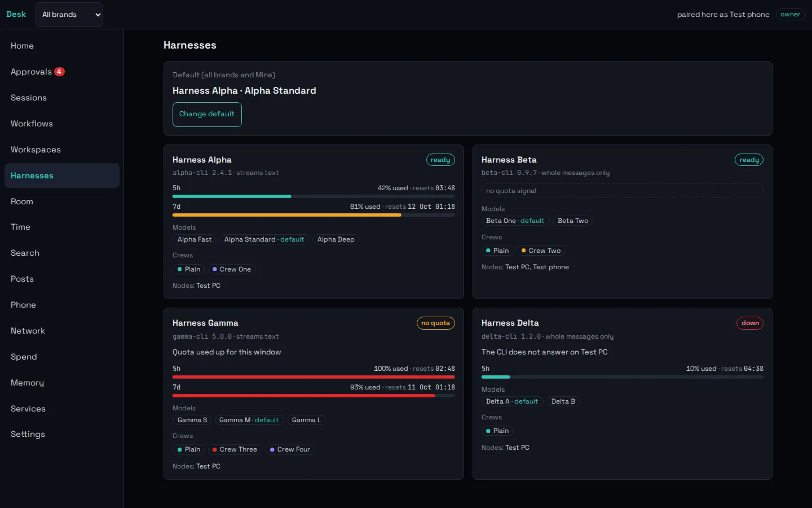Open the Phone page
Viewport: 812px width, 508px height.
click(62, 305)
